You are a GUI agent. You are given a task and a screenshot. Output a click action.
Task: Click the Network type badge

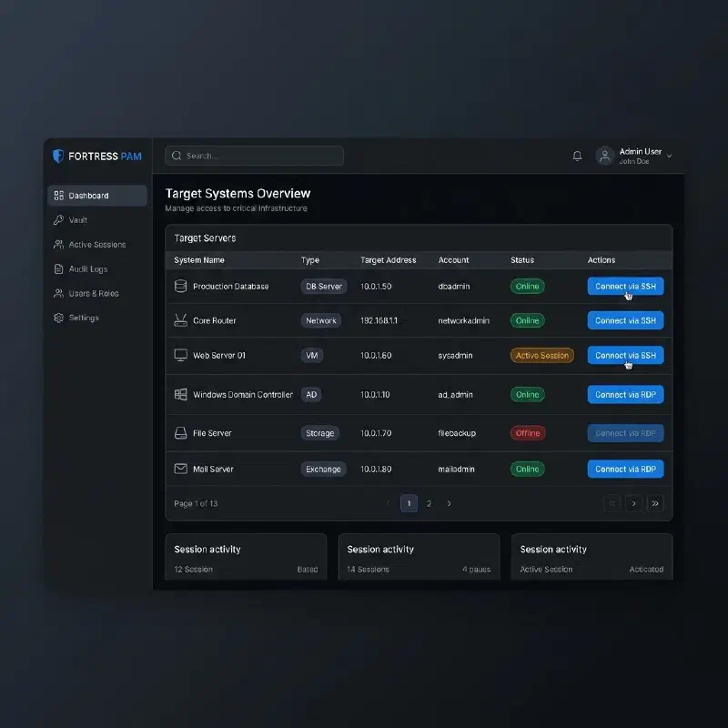(321, 320)
